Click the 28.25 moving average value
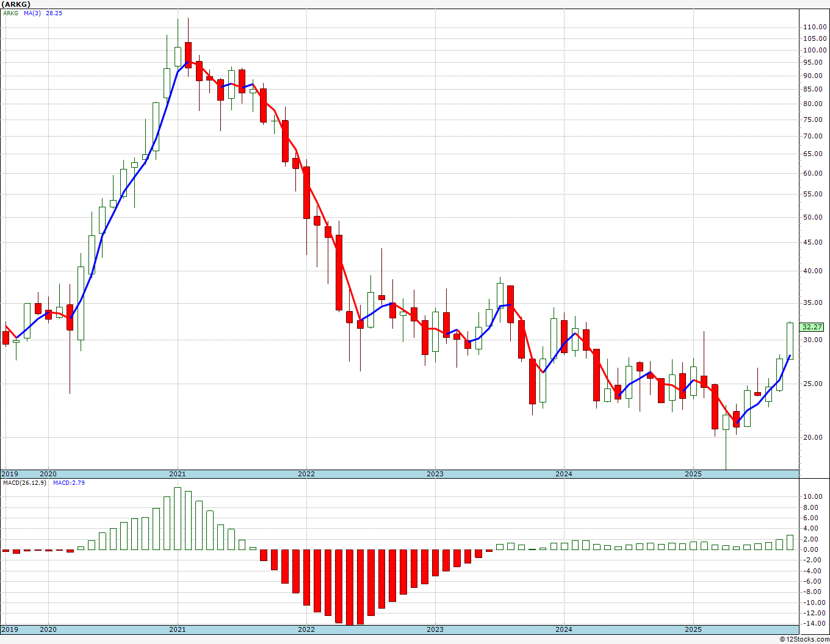The height and width of the screenshot is (644, 830). pos(54,13)
